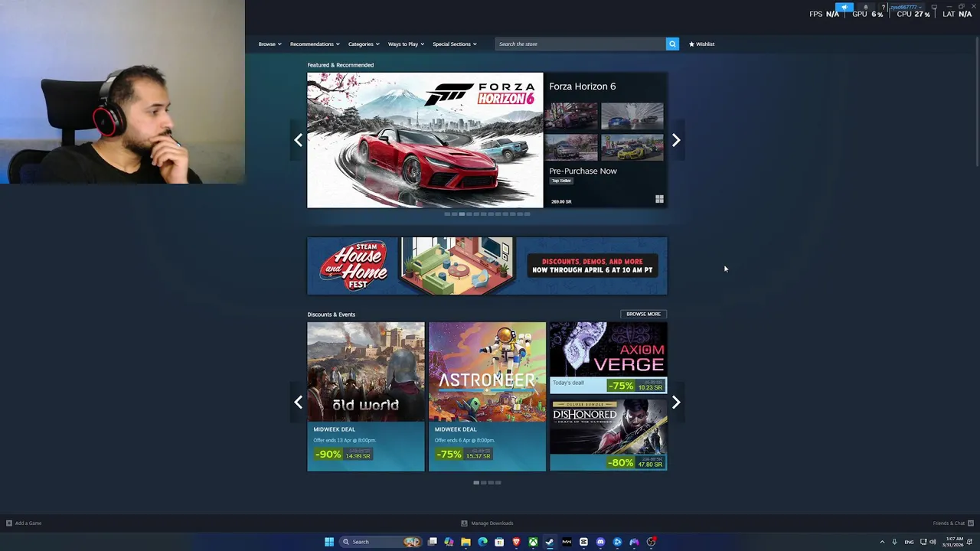
Task: Open Microsoft Edge from taskbar
Action: tap(482, 542)
